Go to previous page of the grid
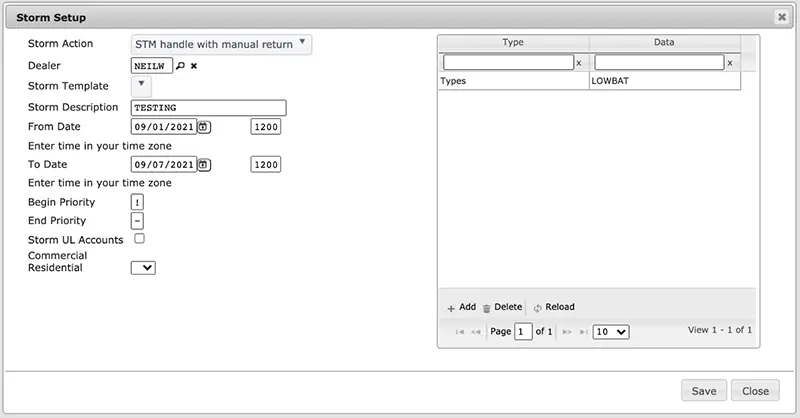The image size is (800, 418). click(476, 332)
